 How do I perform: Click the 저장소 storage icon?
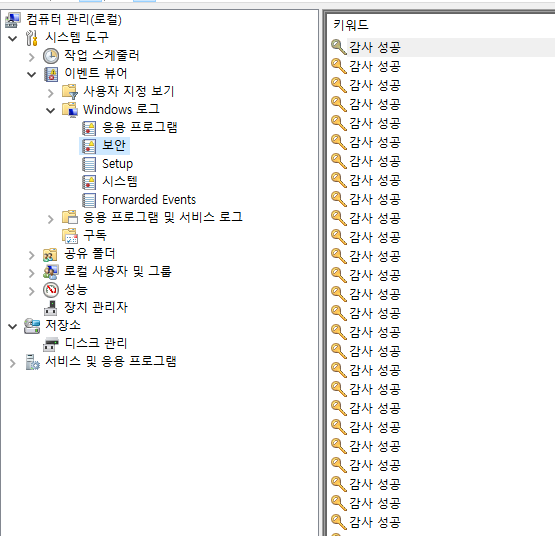pyautogui.click(x=32, y=326)
